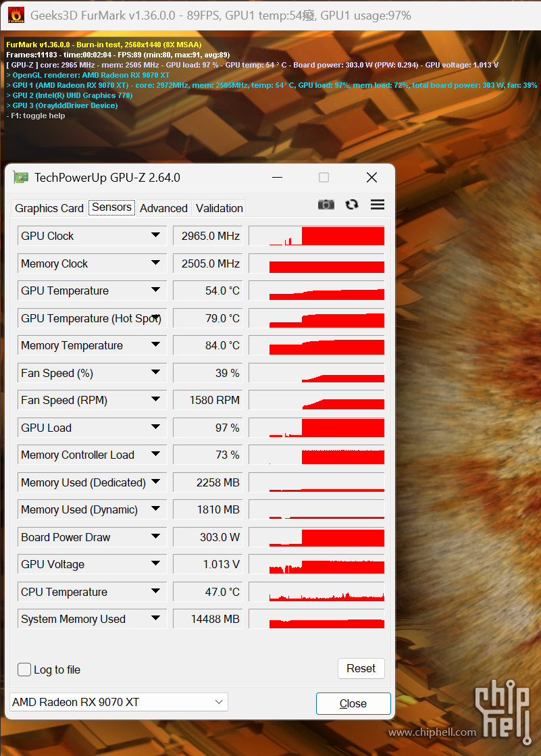Click the FurMark 'OpenGL renderer' overlay line

pyautogui.click(x=88, y=75)
